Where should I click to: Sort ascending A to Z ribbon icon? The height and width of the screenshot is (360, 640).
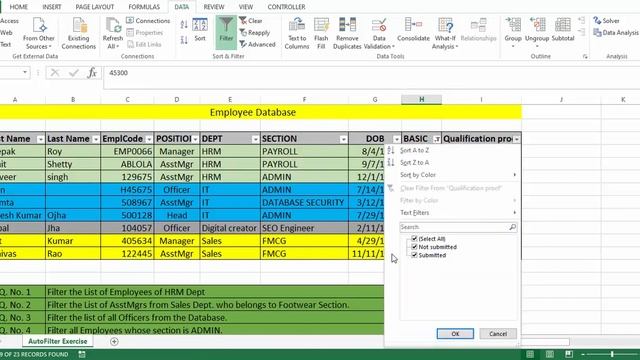click(x=184, y=25)
